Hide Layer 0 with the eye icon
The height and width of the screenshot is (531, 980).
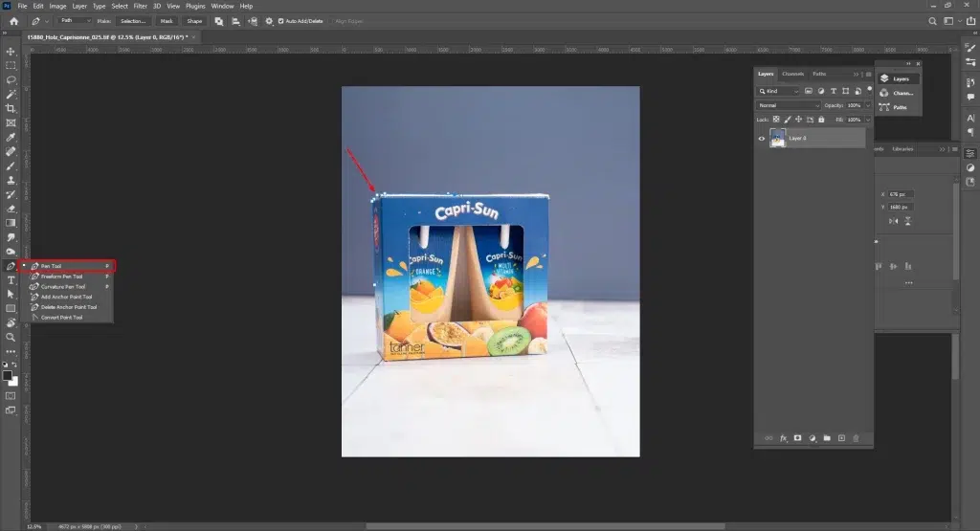pyautogui.click(x=761, y=139)
